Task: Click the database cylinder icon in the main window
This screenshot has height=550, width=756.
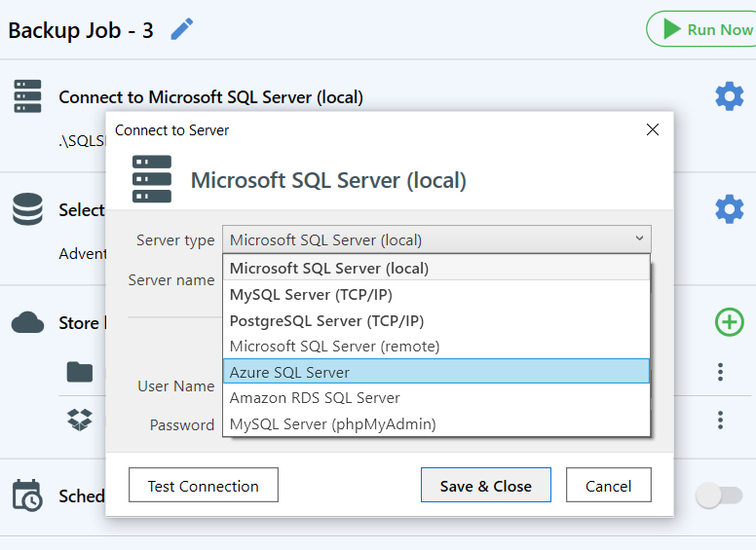Action: 27,209
